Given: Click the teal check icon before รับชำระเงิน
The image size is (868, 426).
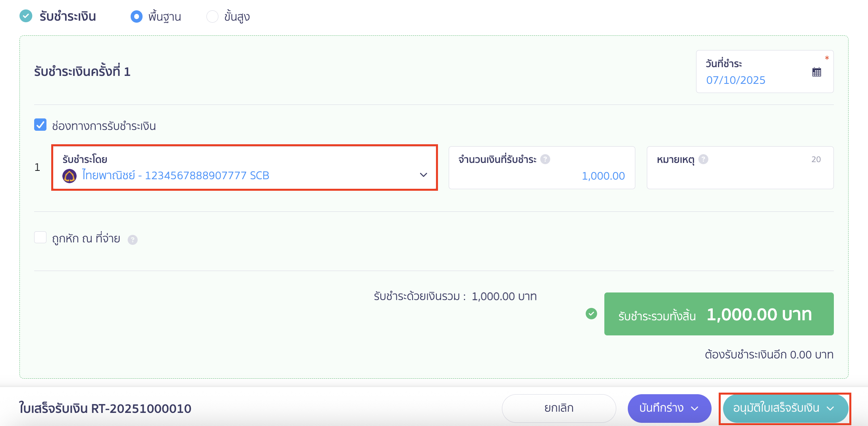Looking at the screenshot, I should (x=25, y=16).
